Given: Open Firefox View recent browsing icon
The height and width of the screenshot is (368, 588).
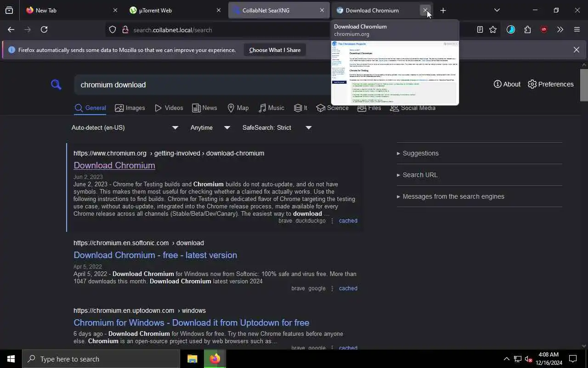Looking at the screenshot, I should (x=9, y=10).
